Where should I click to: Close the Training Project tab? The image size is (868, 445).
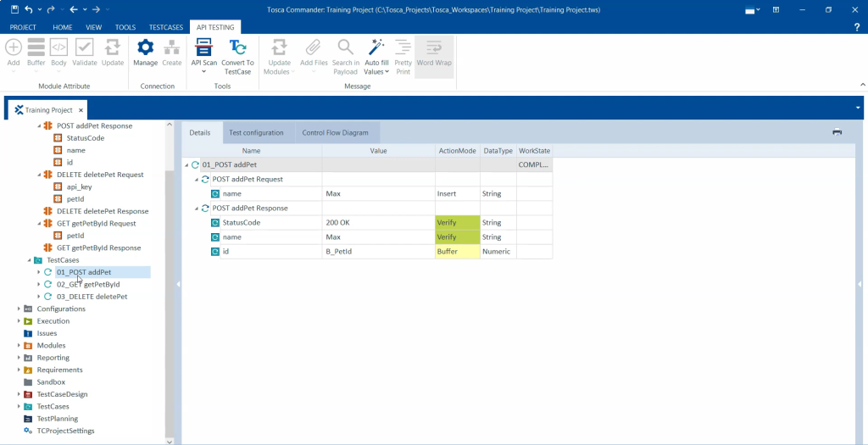point(81,110)
